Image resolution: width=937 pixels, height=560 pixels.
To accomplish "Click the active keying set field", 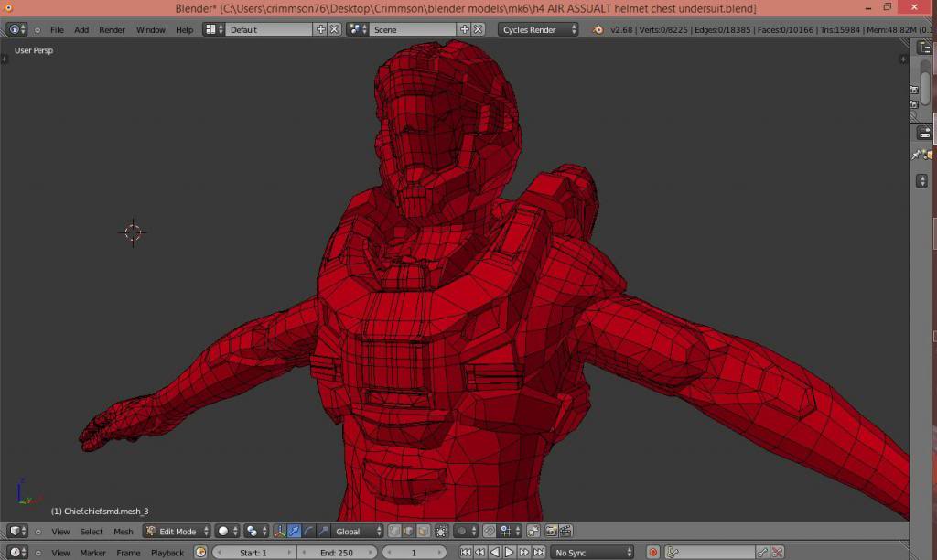I will [709, 553].
